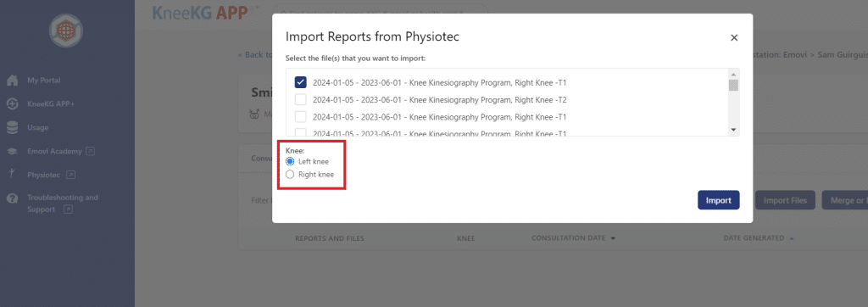Open My Portal in sidebar
Screen dimensions: 868x307
(x=44, y=81)
